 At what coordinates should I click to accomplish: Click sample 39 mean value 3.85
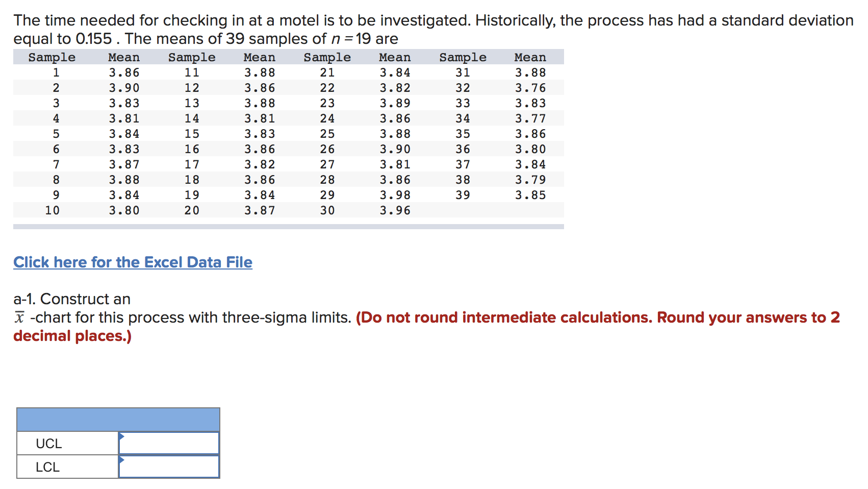click(x=530, y=194)
